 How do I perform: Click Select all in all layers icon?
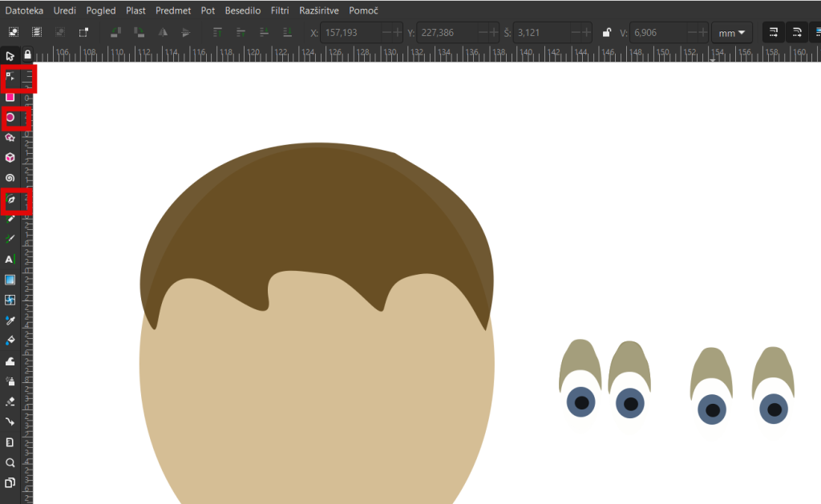(x=37, y=32)
